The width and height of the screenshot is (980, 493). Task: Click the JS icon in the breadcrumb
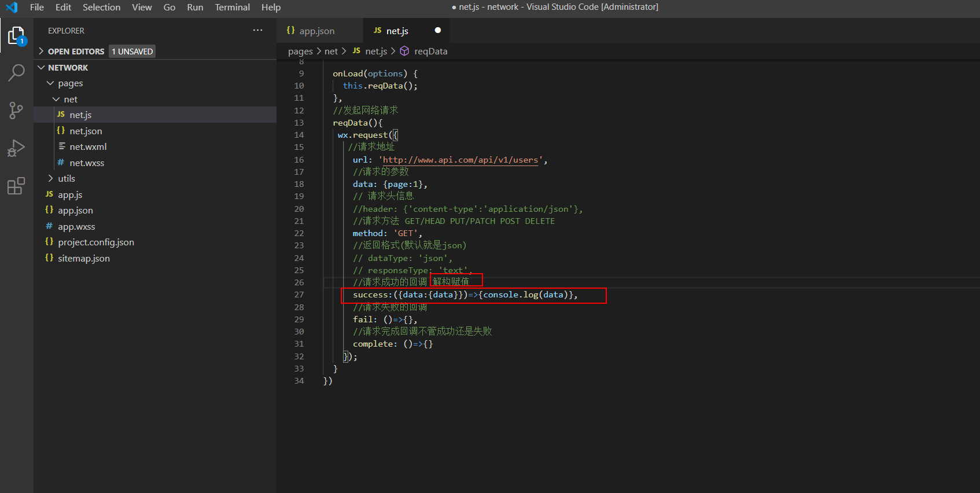pyautogui.click(x=356, y=51)
